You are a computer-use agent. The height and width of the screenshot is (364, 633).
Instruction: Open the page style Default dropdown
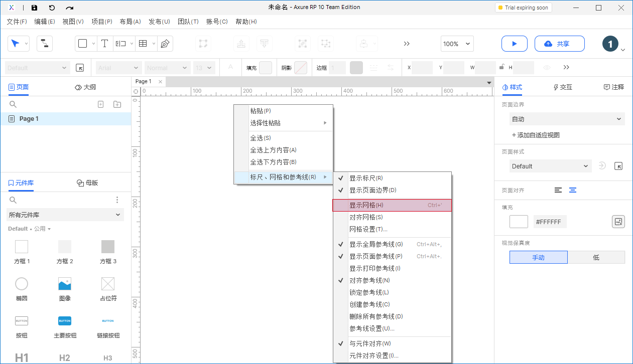[551, 166]
